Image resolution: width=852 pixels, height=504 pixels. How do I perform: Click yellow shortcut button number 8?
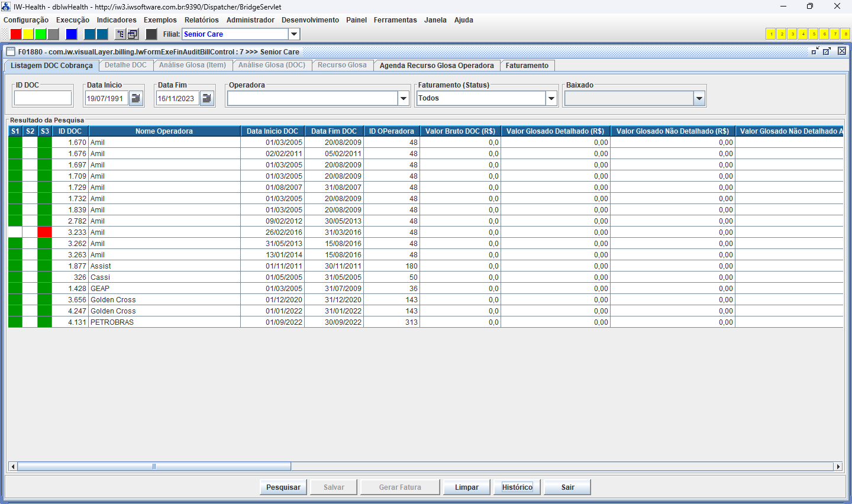[845, 34]
